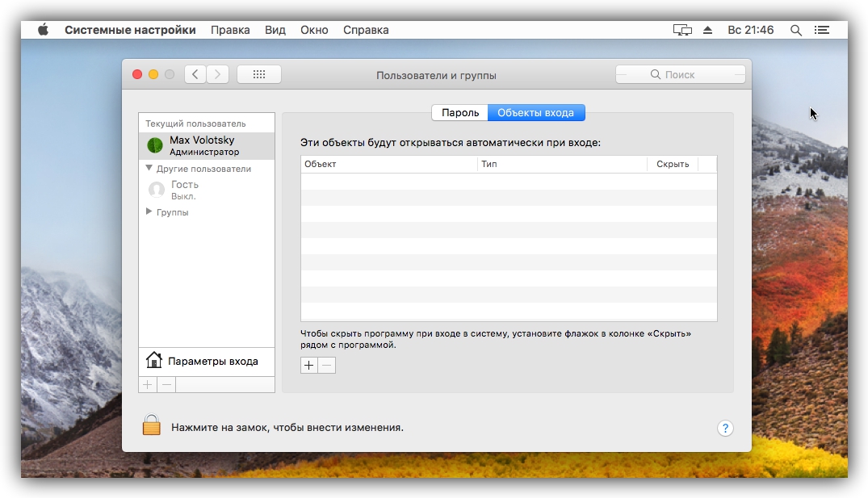The image size is (868, 498).
Task: Click the eject icon in menu bar
Action: click(x=707, y=30)
